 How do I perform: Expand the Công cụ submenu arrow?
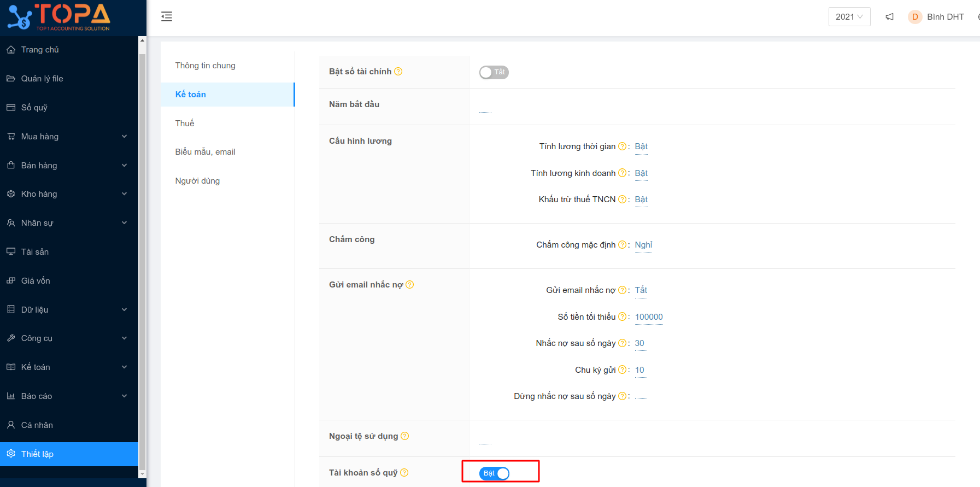coord(125,338)
